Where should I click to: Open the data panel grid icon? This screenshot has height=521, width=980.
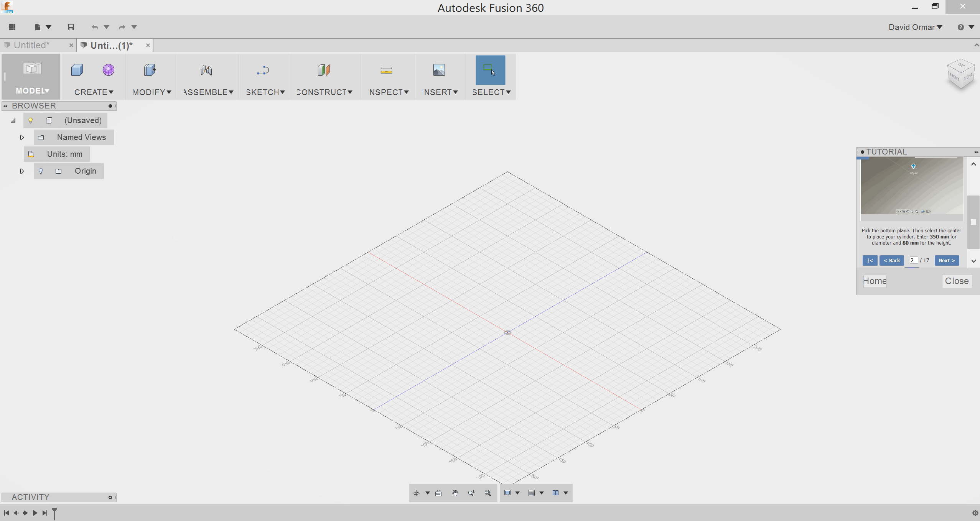click(12, 27)
